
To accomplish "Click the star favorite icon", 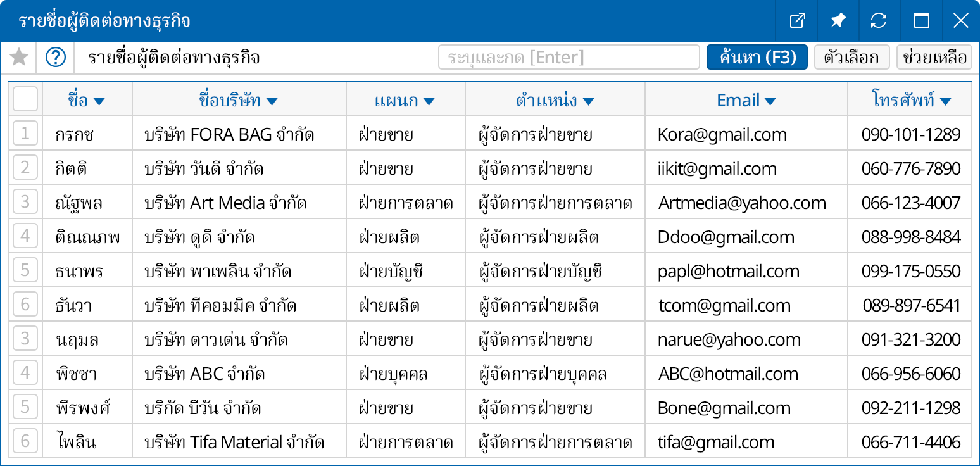I will [19, 58].
